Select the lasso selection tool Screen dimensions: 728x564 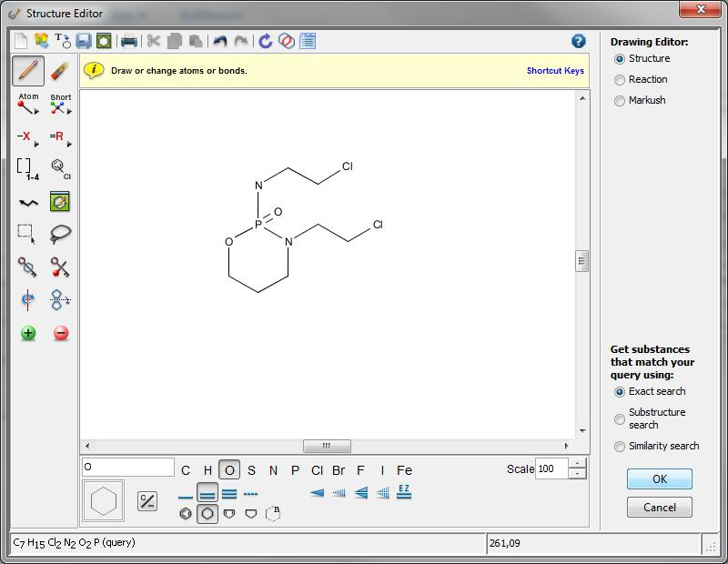60,234
